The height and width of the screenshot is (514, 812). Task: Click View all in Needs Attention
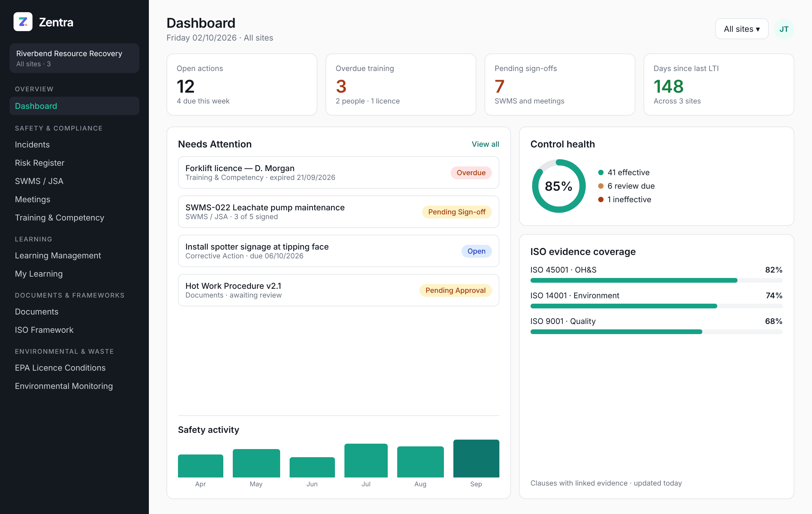click(485, 144)
